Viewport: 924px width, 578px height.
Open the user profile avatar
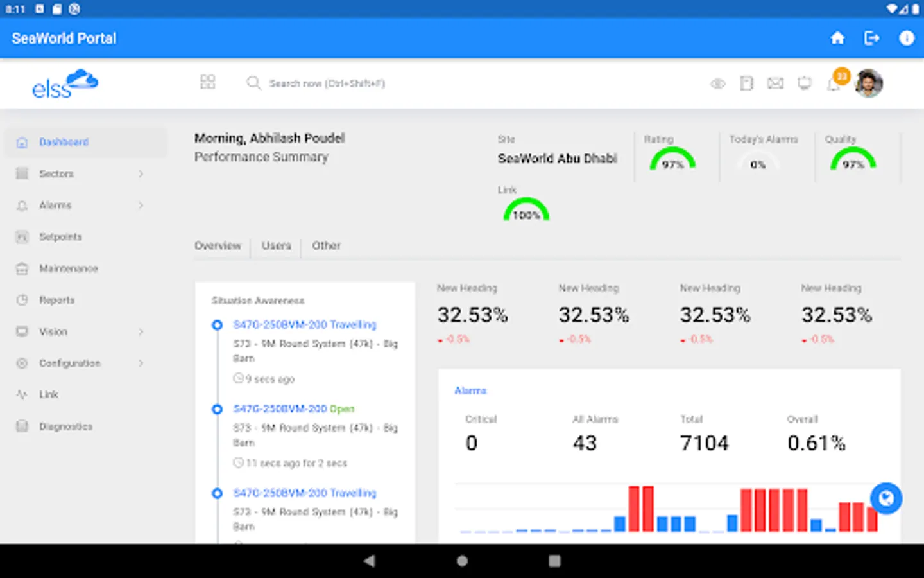pos(869,83)
